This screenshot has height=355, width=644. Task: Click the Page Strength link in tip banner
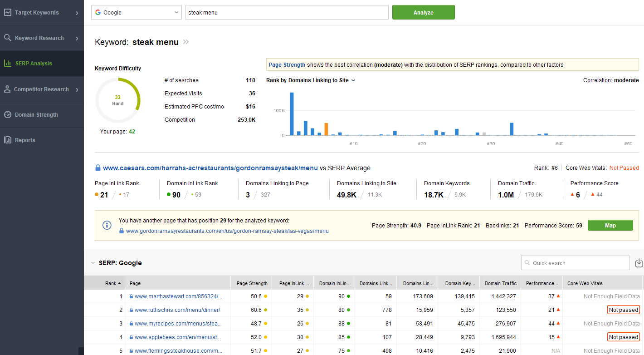click(x=287, y=65)
